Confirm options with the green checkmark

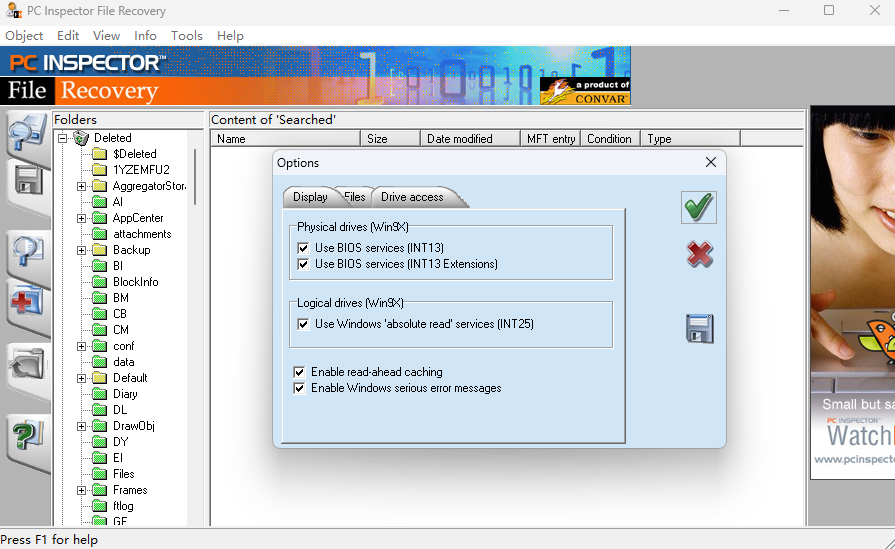point(699,208)
